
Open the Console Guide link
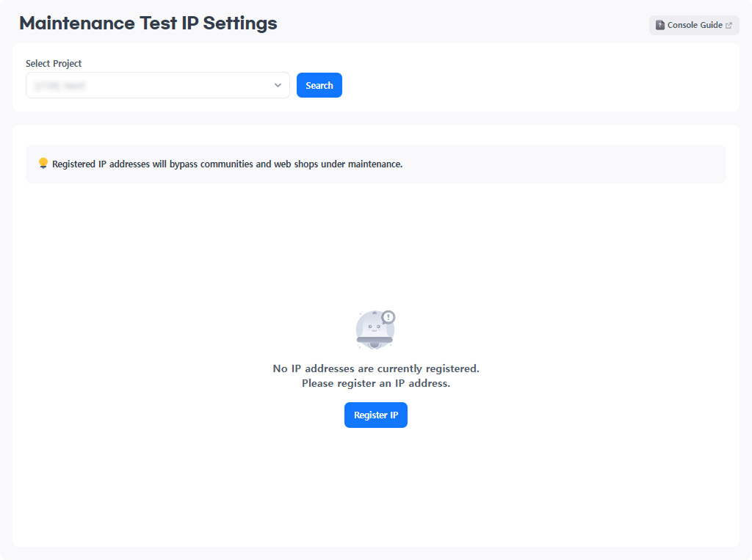point(694,25)
